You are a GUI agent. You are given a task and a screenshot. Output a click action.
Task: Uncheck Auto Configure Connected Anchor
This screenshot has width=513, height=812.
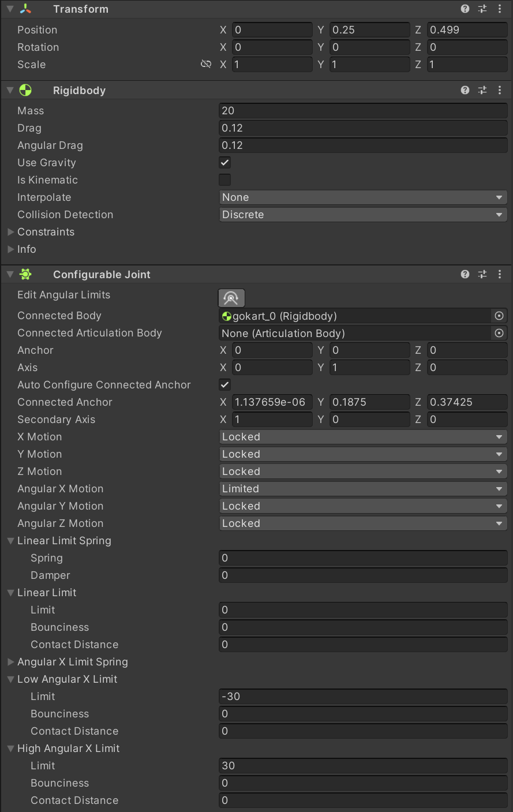point(225,385)
